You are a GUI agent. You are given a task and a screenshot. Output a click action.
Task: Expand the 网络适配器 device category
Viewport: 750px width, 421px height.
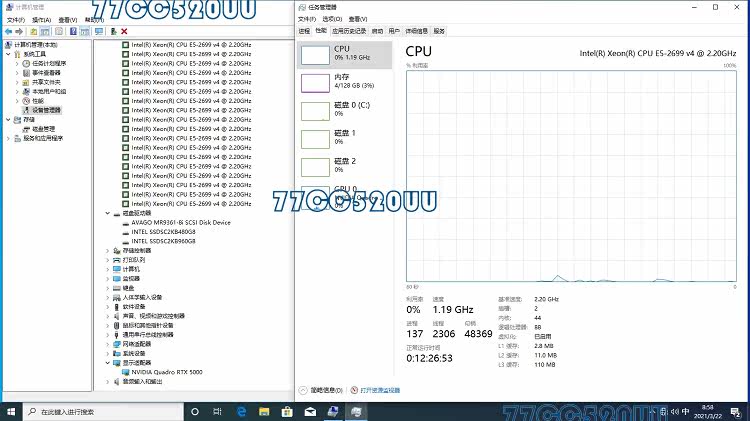108,344
